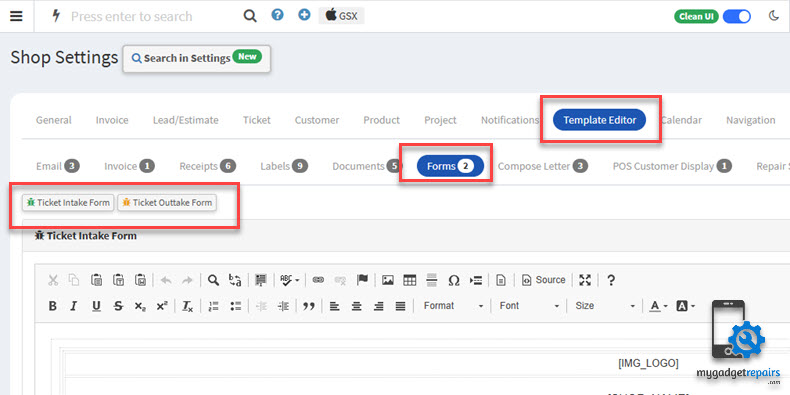
Task: Click the Insert Link chain icon
Action: pyautogui.click(x=318, y=280)
